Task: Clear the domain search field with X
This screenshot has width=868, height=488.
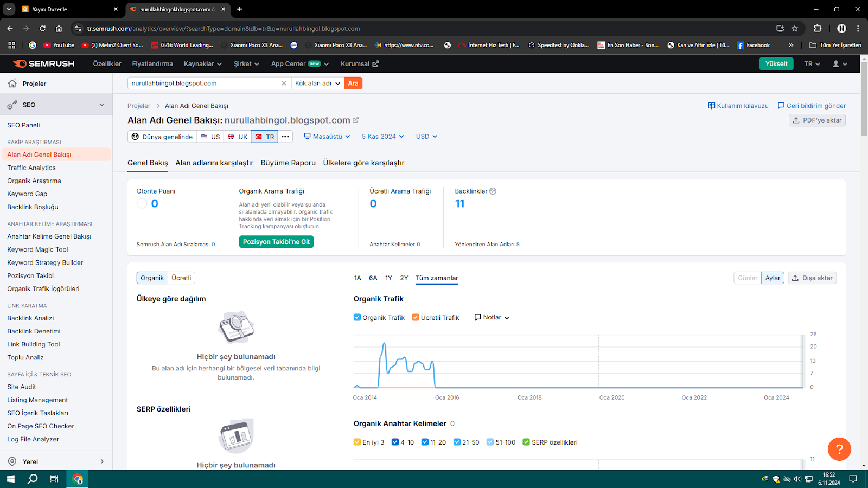Action: pyautogui.click(x=283, y=83)
